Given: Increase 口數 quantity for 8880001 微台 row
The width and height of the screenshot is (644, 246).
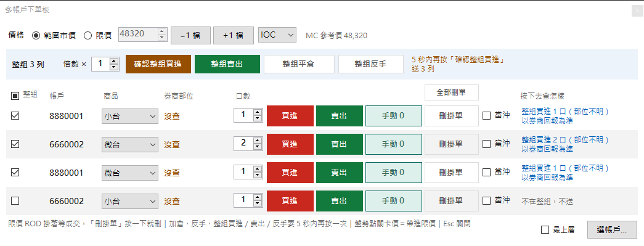Looking at the screenshot, I should pos(258,169).
